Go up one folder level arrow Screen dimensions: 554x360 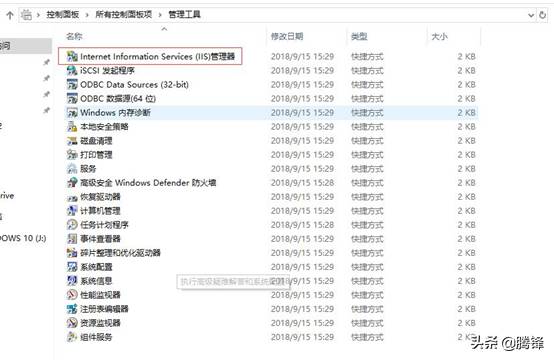[x=10, y=15]
